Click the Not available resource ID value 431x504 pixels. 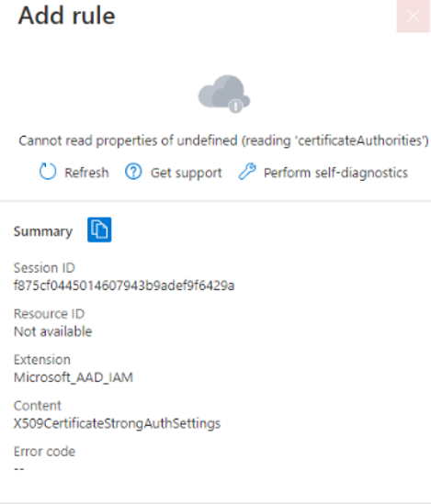click(52, 331)
